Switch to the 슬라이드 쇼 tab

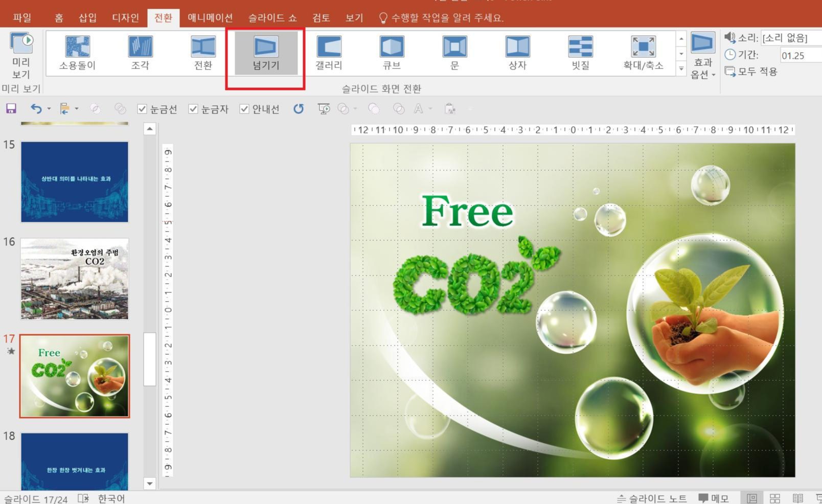pos(272,18)
